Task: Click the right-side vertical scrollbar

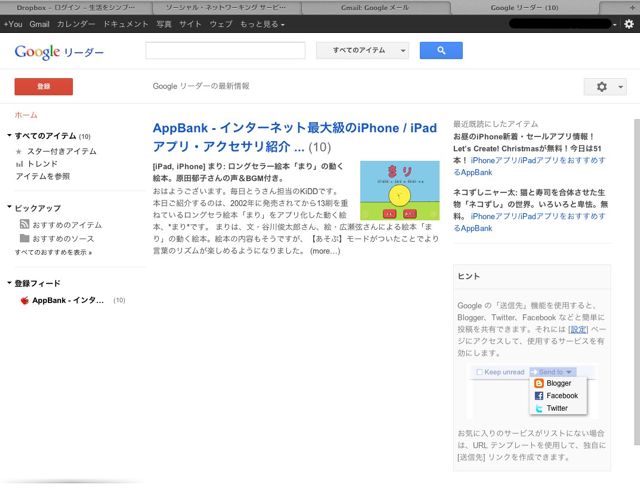Action: pyautogui.click(x=637, y=282)
